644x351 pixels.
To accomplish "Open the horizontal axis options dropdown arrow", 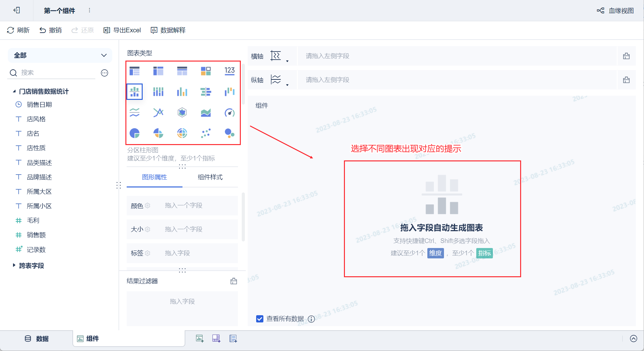I will click(287, 61).
